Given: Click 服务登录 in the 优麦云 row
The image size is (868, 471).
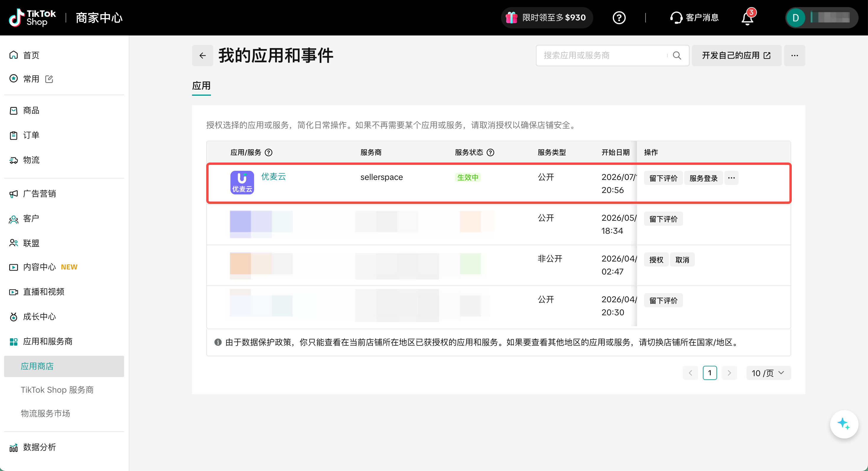Looking at the screenshot, I should (703, 178).
